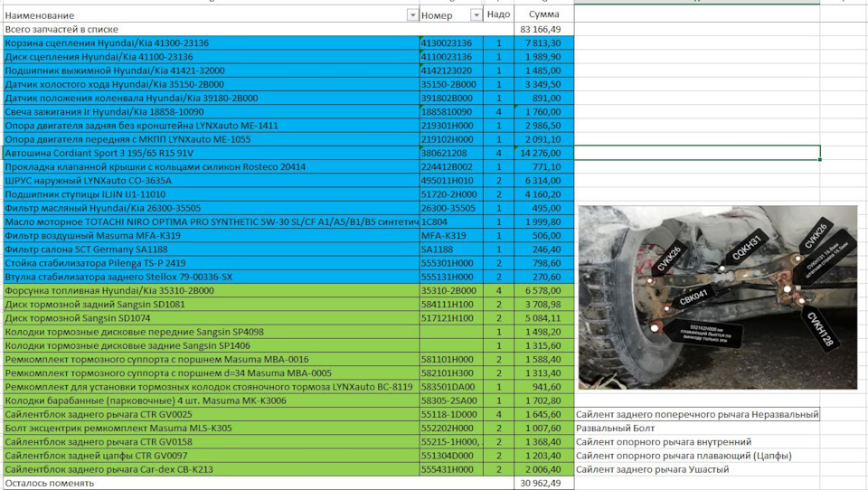Select Прокладка клапанной крышки Rosteco cell
Viewport: 868px width, 490px height.
211,166
